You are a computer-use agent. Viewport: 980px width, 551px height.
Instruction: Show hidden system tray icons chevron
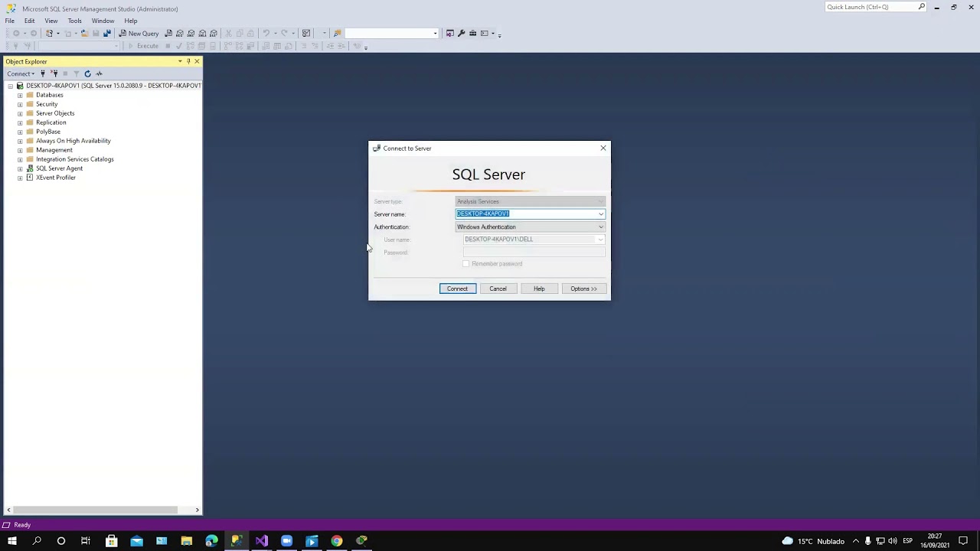pos(856,541)
